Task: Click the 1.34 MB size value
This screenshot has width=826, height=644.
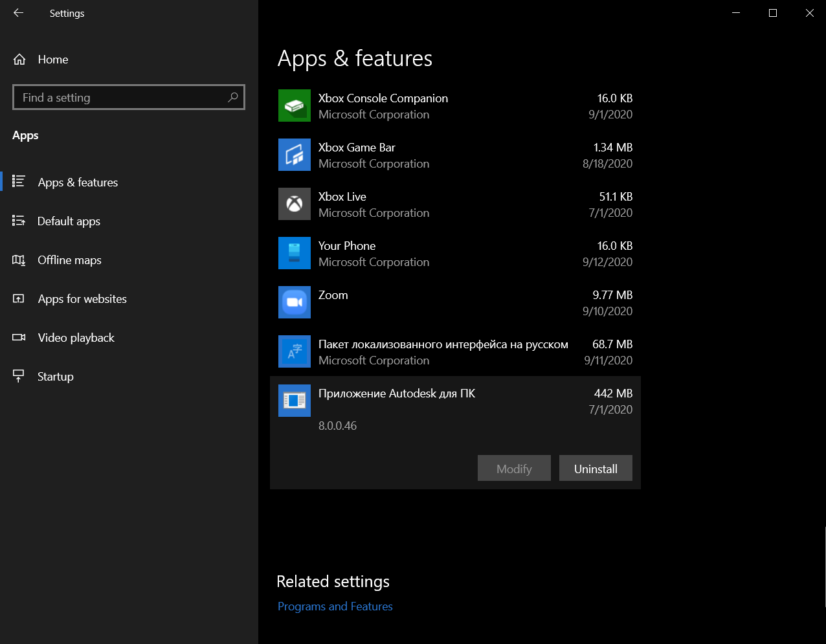Action: click(613, 148)
